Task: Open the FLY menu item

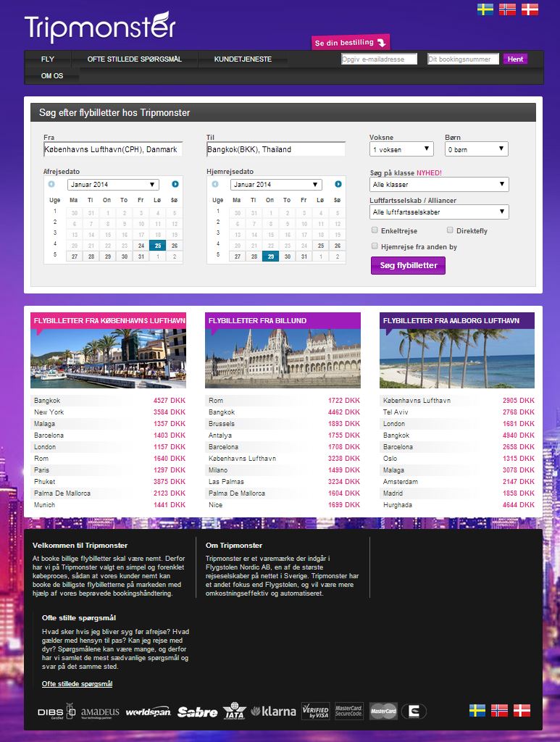Action: click(x=48, y=59)
